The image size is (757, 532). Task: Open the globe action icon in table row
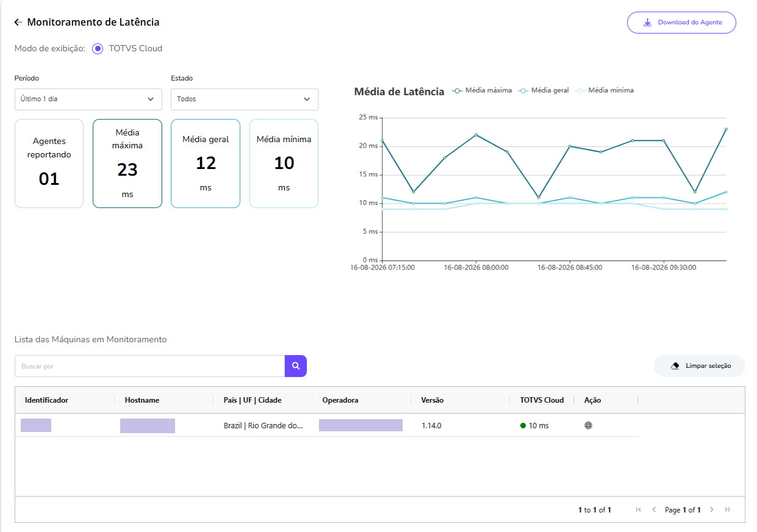[x=588, y=425]
